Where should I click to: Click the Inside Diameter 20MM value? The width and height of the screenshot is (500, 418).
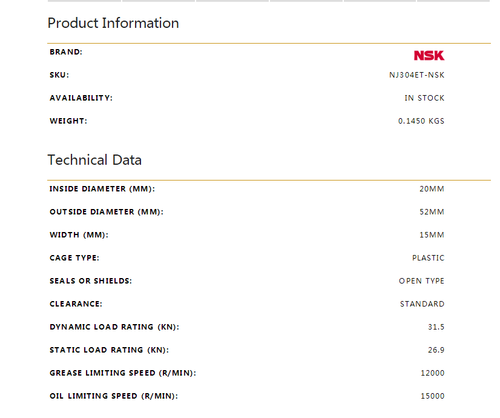[x=432, y=189]
